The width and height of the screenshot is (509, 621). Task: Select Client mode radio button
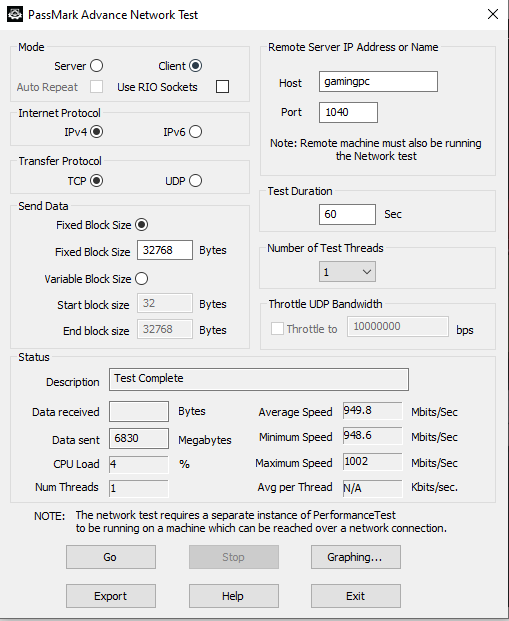pyautogui.click(x=195, y=66)
